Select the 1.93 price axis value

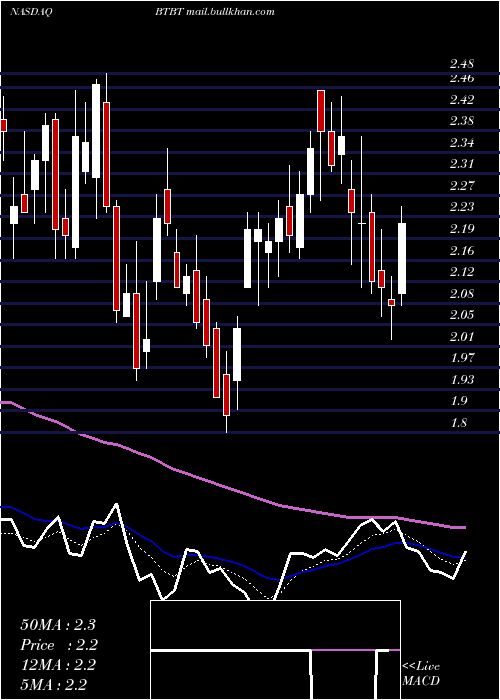click(461, 380)
